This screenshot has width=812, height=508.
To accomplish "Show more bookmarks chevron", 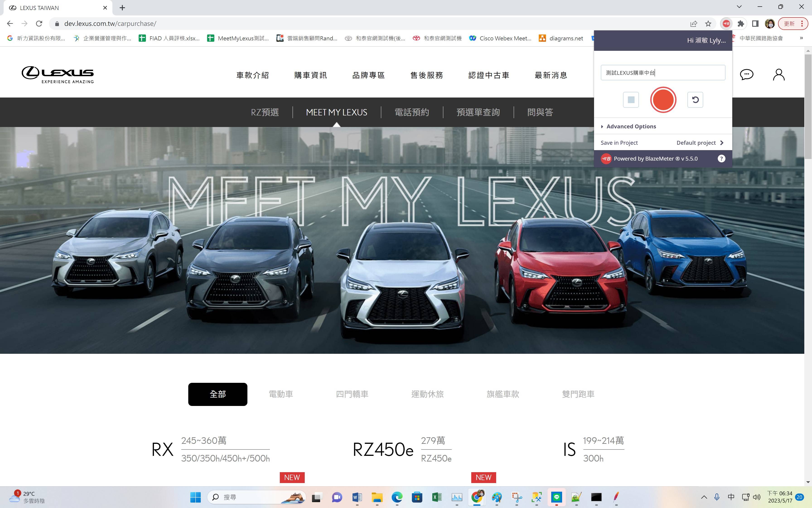I will point(801,38).
